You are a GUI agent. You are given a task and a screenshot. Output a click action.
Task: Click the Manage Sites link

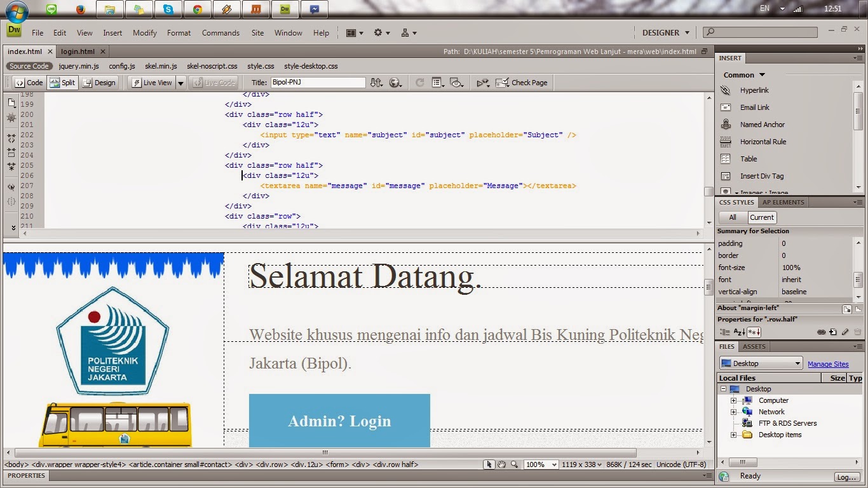[828, 364]
